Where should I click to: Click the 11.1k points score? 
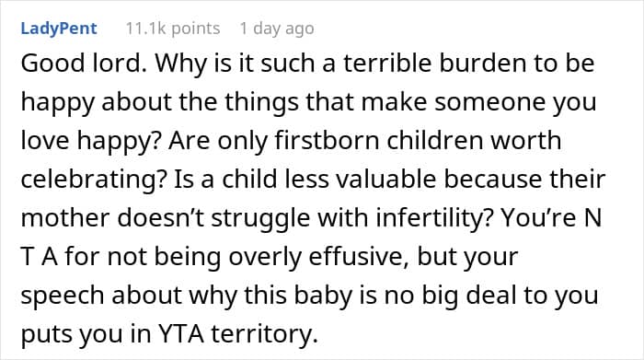pos(173,29)
